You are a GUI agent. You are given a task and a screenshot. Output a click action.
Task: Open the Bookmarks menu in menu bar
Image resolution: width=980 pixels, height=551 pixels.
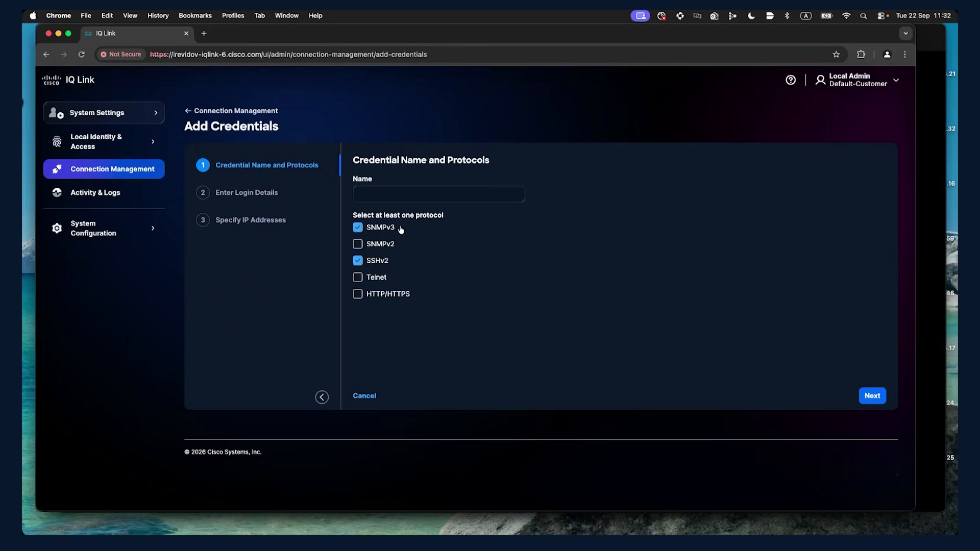(195, 16)
